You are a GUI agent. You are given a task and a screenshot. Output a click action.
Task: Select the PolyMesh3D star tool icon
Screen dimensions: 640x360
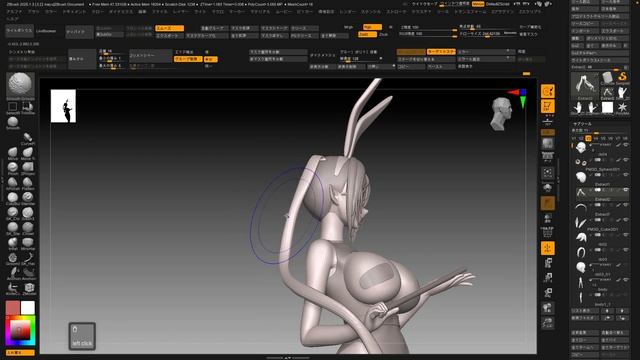click(x=622, y=107)
